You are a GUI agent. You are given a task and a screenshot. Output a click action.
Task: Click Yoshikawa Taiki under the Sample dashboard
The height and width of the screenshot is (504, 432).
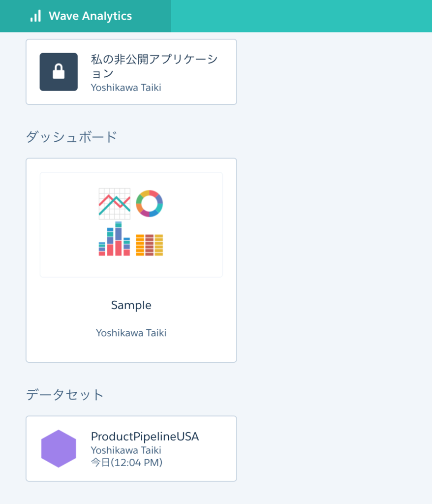tap(131, 333)
